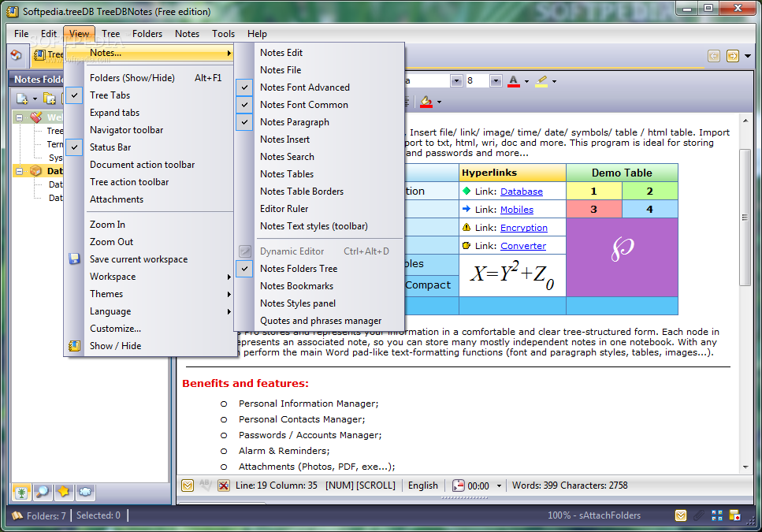Open the font color dropdown arrow

pyautogui.click(x=526, y=82)
